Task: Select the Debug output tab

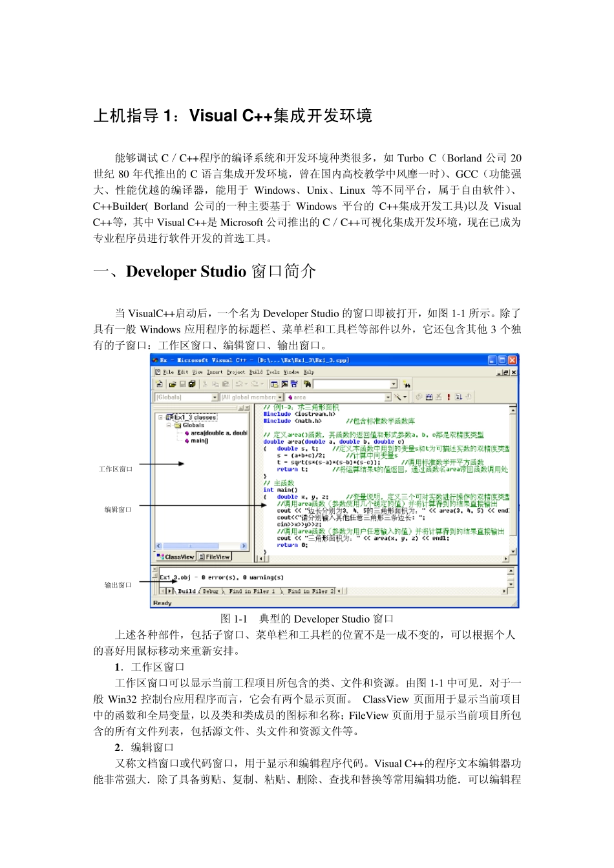Action: pyautogui.click(x=210, y=591)
